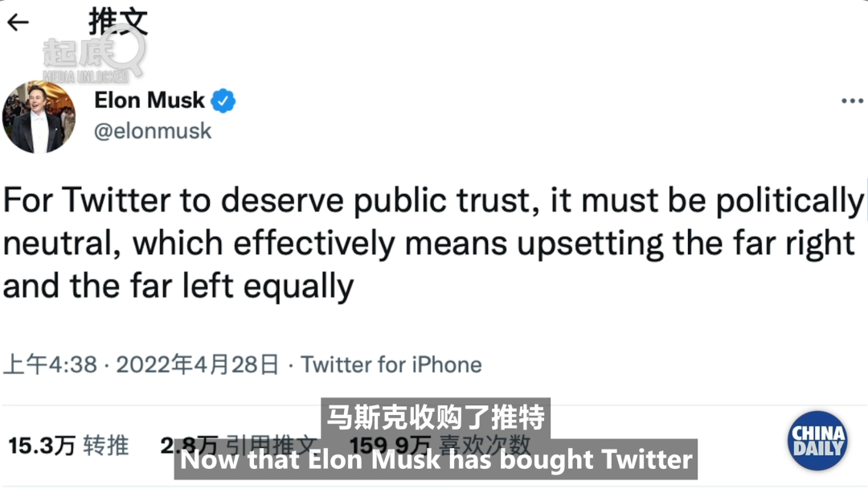Image resolution: width=868 pixels, height=489 pixels.
Task: Click the Elon Musk display name
Action: 149,101
